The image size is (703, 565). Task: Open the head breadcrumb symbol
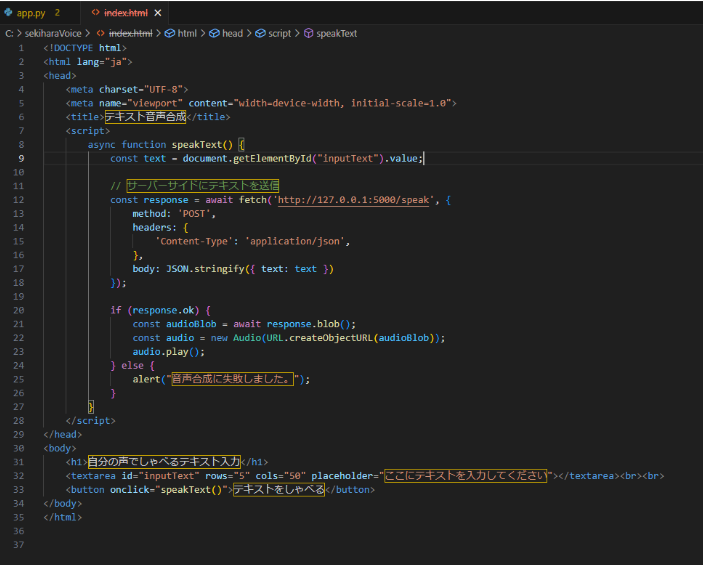pyautogui.click(x=232, y=34)
